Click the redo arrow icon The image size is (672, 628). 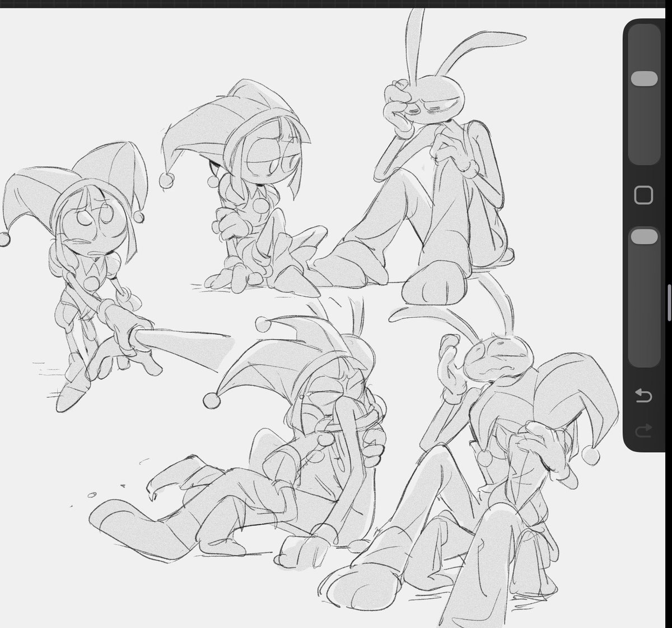tap(644, 429)
